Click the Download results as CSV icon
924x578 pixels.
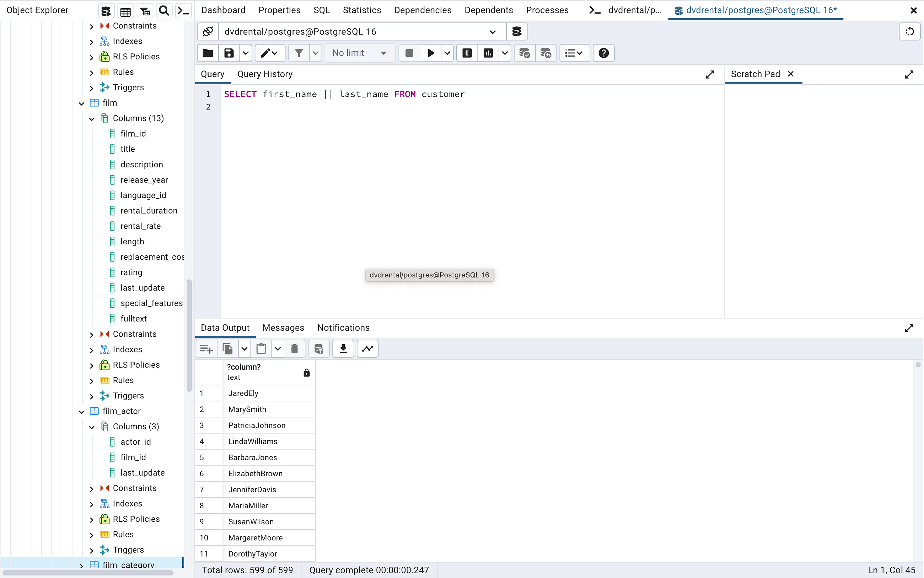click(x=343, y=349)
